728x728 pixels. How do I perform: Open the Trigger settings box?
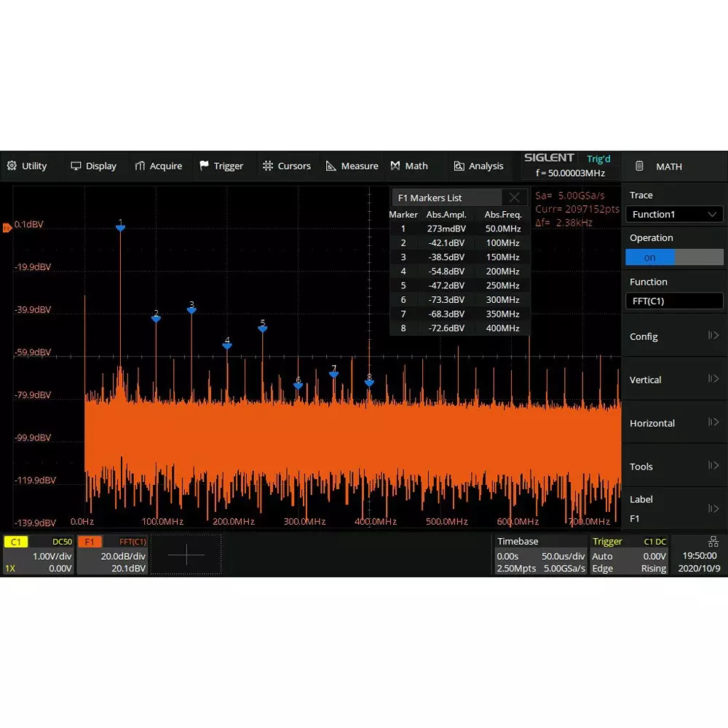point(629,555)
